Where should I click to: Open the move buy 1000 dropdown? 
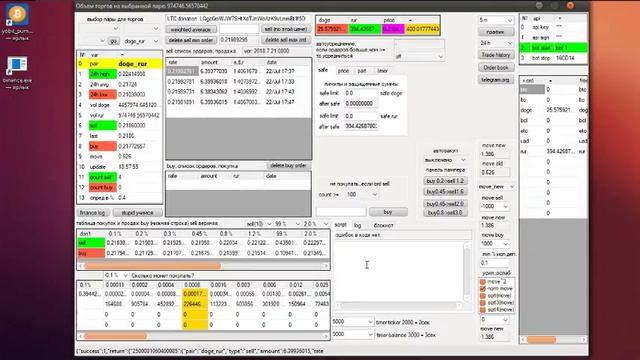click(x=494, y=244)
